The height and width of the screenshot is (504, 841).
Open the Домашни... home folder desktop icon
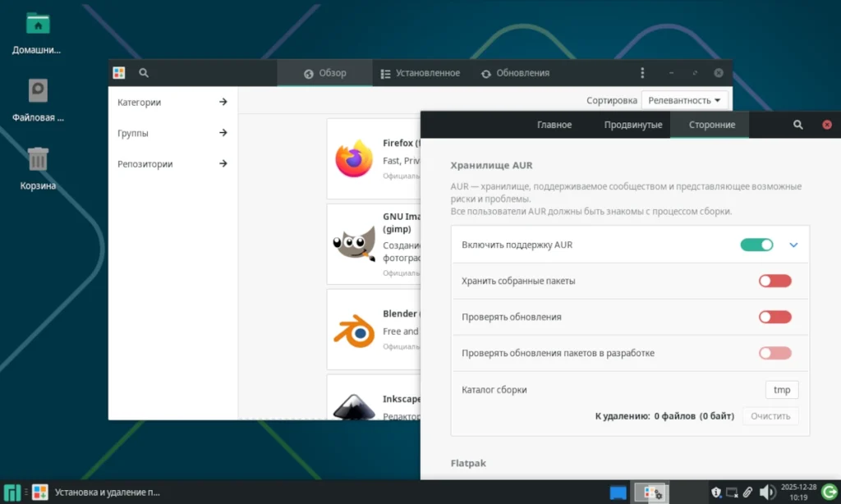38,33
